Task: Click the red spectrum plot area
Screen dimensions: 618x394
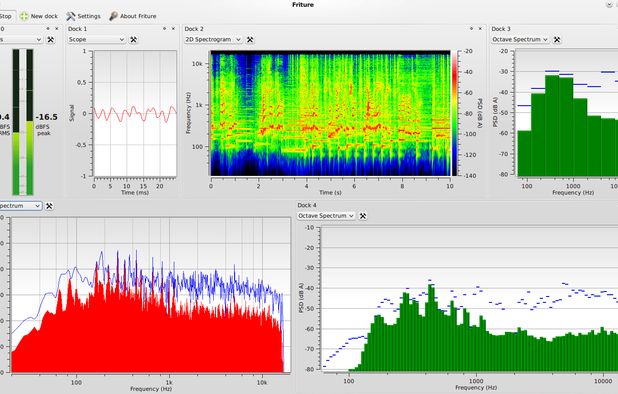Action: click(151, 295)
